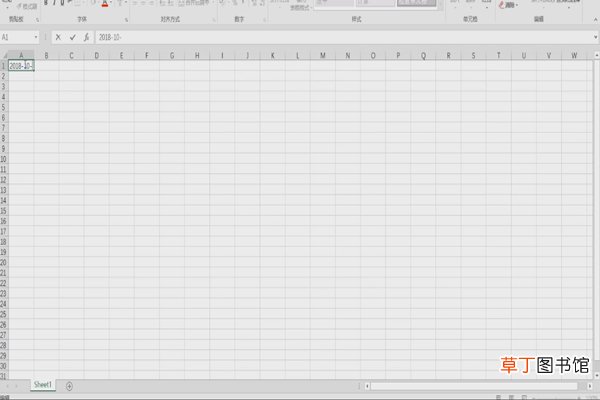Select column S header
The width and height of the screenshot is (600, 400).
tap(473, 56)
